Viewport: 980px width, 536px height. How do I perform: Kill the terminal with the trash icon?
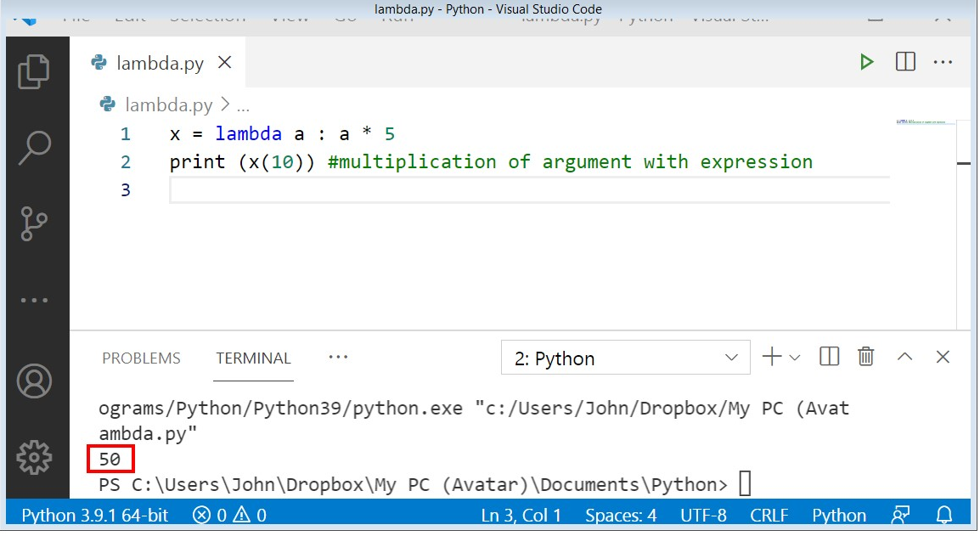(x=865, y=357)
